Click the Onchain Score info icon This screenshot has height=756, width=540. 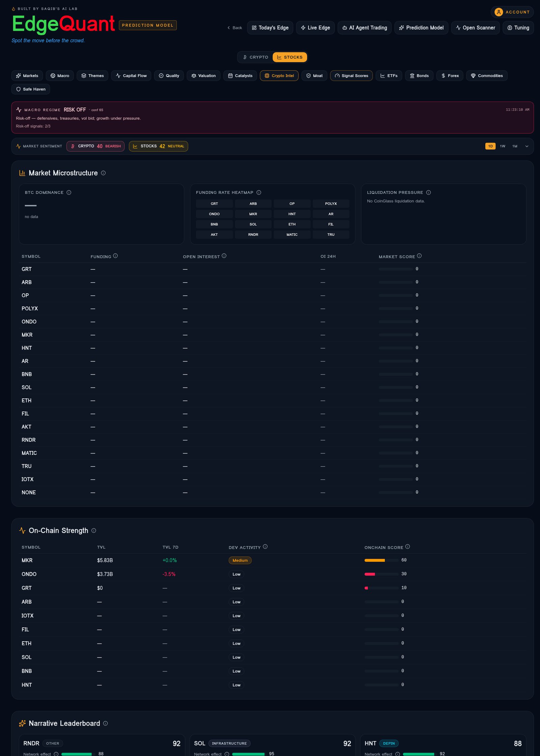click(x=408, y=547)
